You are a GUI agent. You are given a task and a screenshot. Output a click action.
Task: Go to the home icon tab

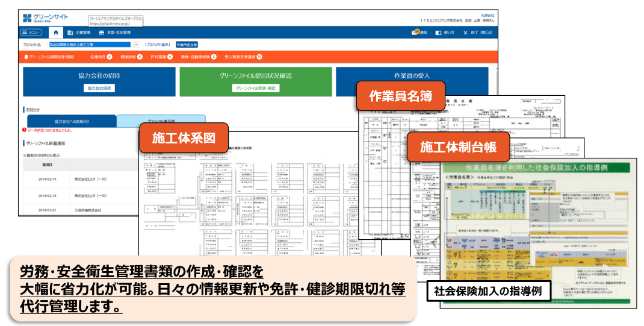tap(56, 33)
